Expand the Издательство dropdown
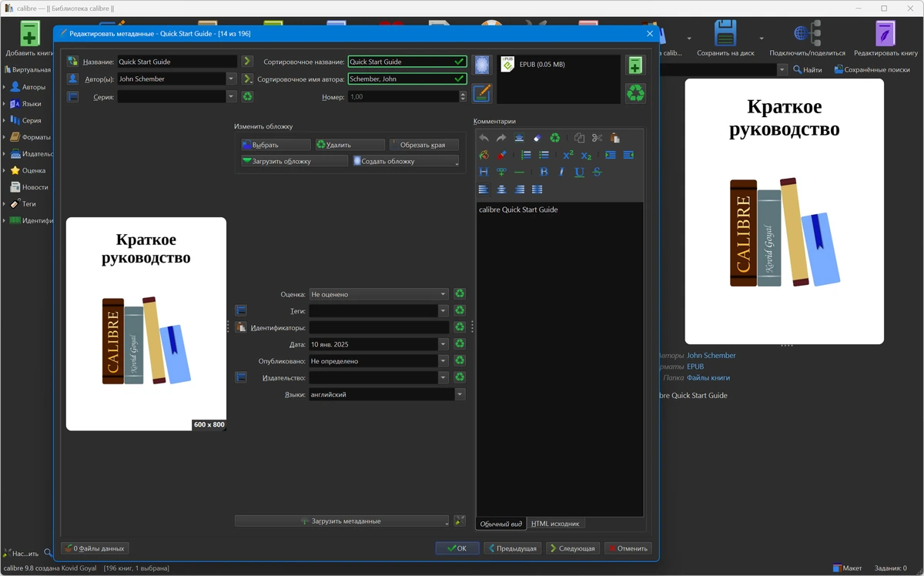 click(444, 377)
